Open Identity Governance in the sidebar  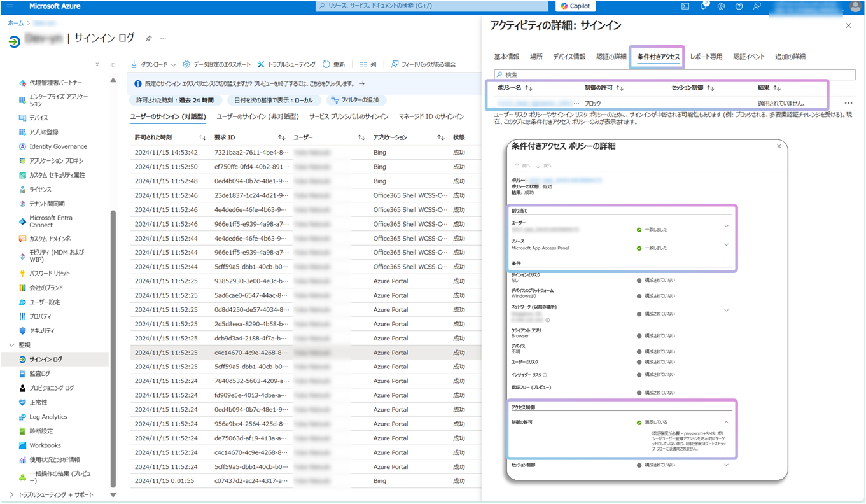pyautogui.click(x=58, y=146)
